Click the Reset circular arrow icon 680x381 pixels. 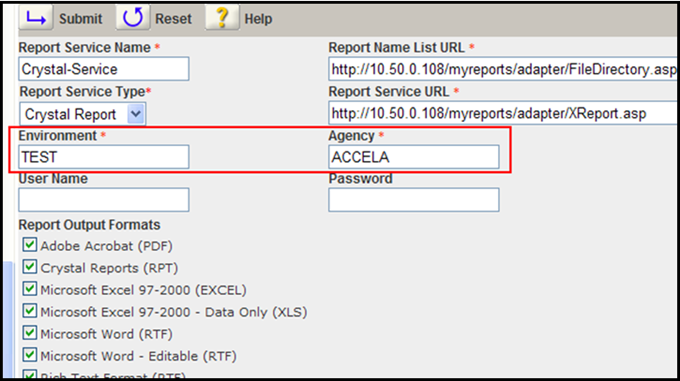(x=133, y=18)
